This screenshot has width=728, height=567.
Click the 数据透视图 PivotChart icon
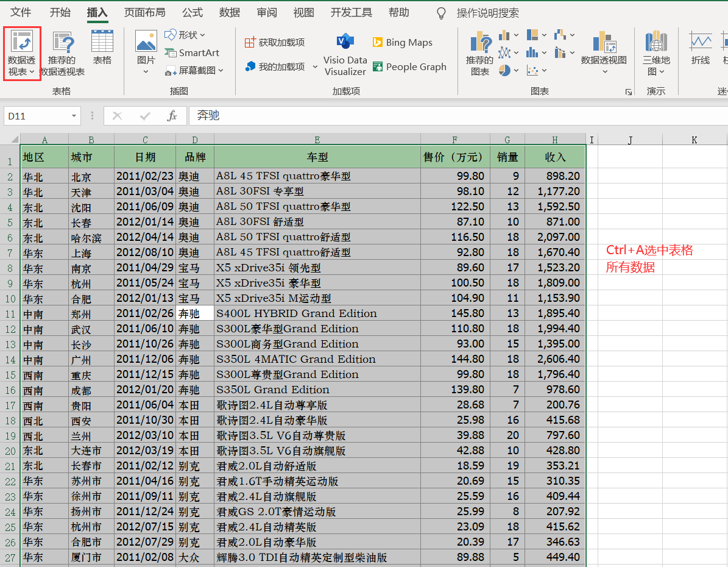pyautogui.click(x=604, y=42)
